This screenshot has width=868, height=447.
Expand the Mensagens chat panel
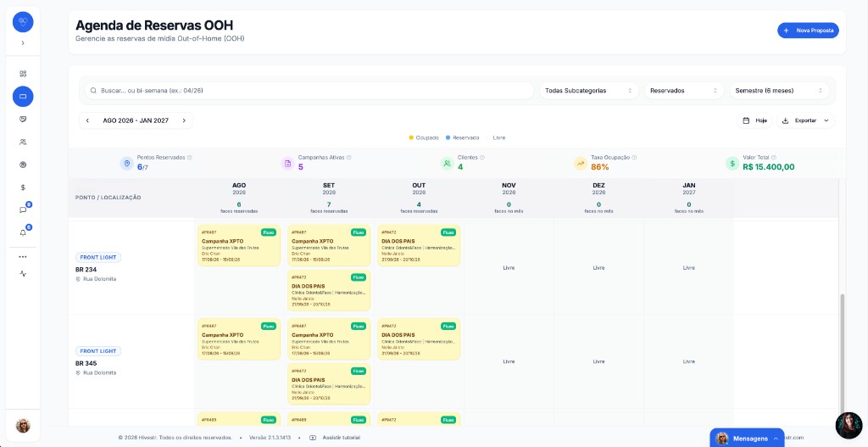pos(747,439)
